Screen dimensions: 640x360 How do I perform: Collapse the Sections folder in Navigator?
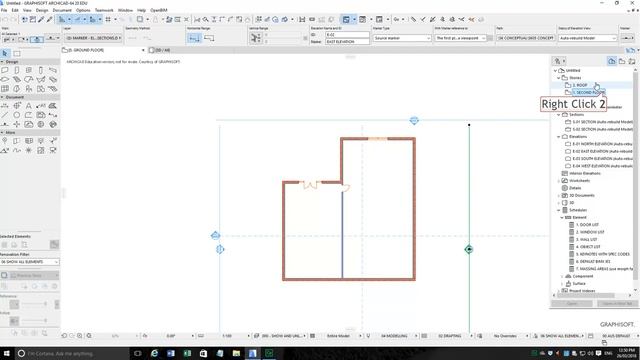[559, 115]
